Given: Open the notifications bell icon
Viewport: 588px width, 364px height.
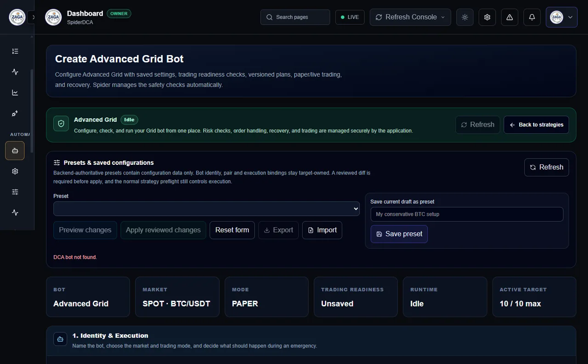Looking at the screenshot, I should [532, 17].
